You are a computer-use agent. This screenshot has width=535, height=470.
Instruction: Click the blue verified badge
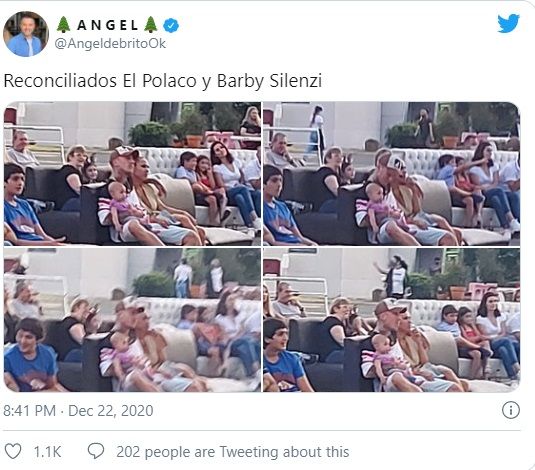point(171,26)
